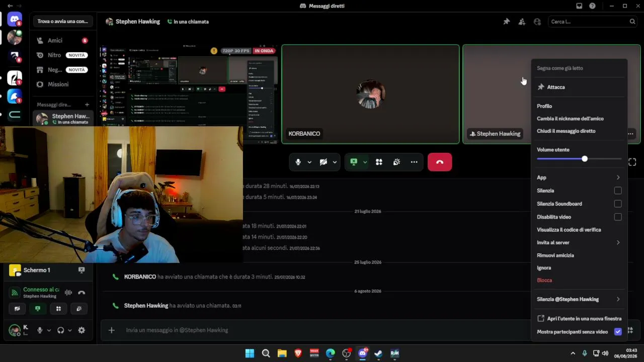
Task: Tick the Disabilita video checkbox
Action: 618,217
